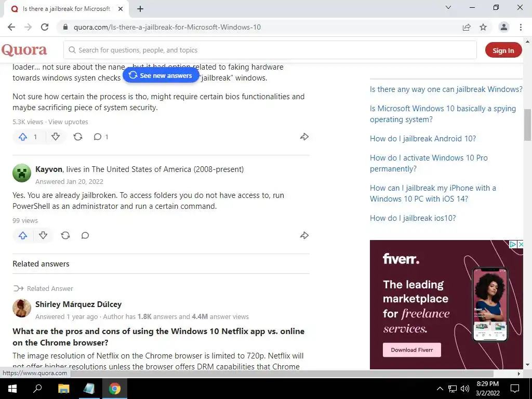532x399 pixels.
Task: Open the Netflix app vs Chrome question
Action: [158, 337]
